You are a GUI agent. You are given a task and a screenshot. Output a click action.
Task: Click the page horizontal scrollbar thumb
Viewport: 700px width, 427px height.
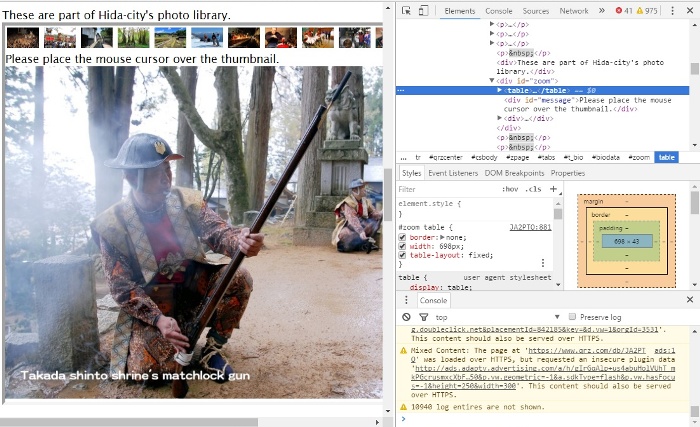[x=129, y=422]
